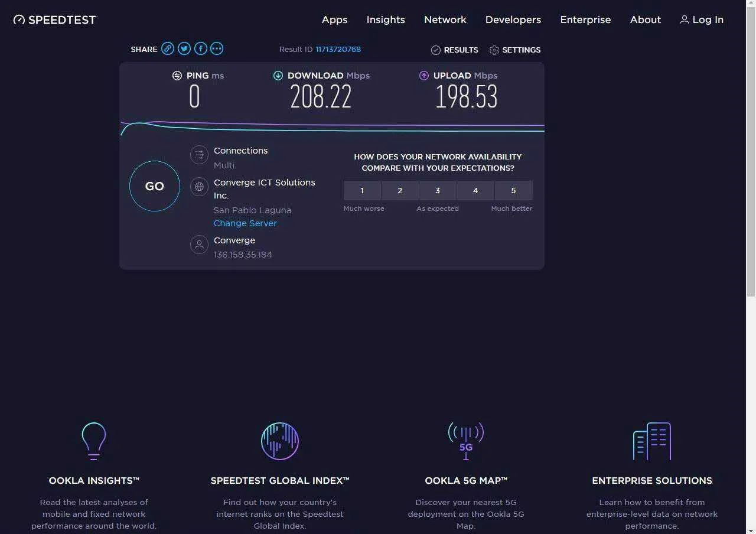Rate network availability as 1

tap(362, 191)
